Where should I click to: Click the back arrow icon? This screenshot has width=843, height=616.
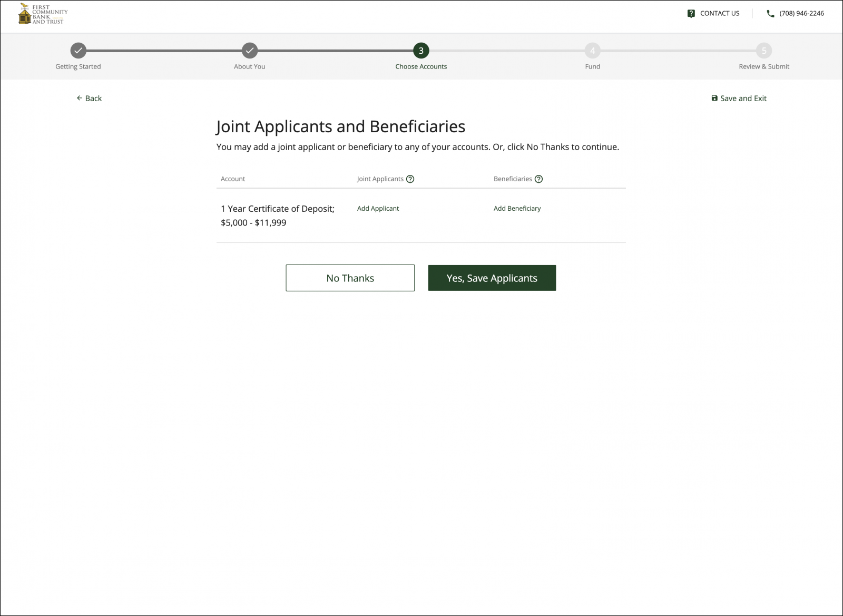80,98
